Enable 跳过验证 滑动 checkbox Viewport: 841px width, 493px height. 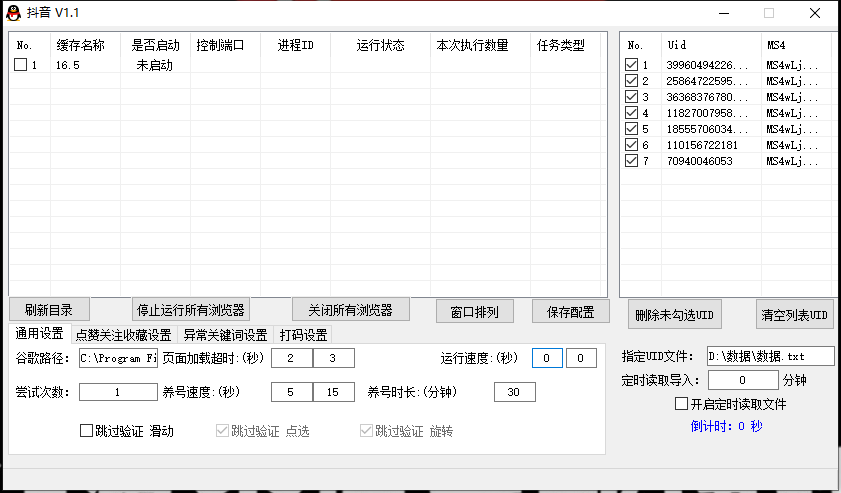(x=86, y=430)
